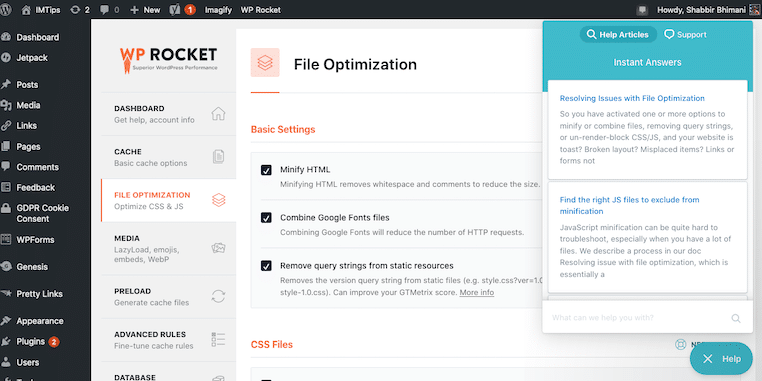762x381 pixels.
Task: Open the Advanced Rules tab
Action: pos(169,340)
